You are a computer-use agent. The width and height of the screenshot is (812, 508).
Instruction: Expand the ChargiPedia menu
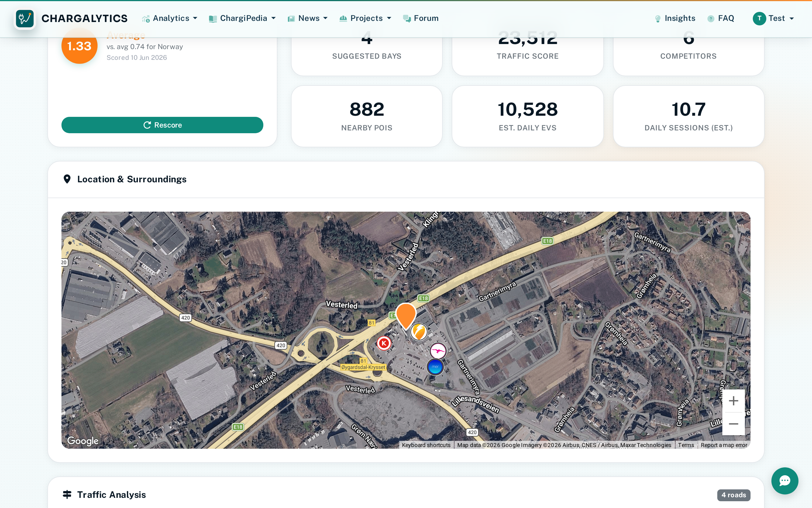[242, 18]
